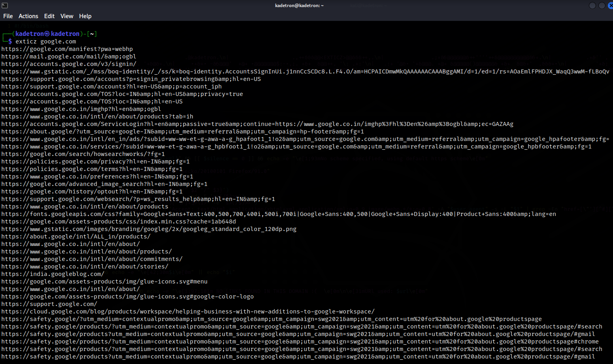613x364 pixels.
Task: Select the mail.google.com/mail/ URL line
Action: [x=69, y=56]
